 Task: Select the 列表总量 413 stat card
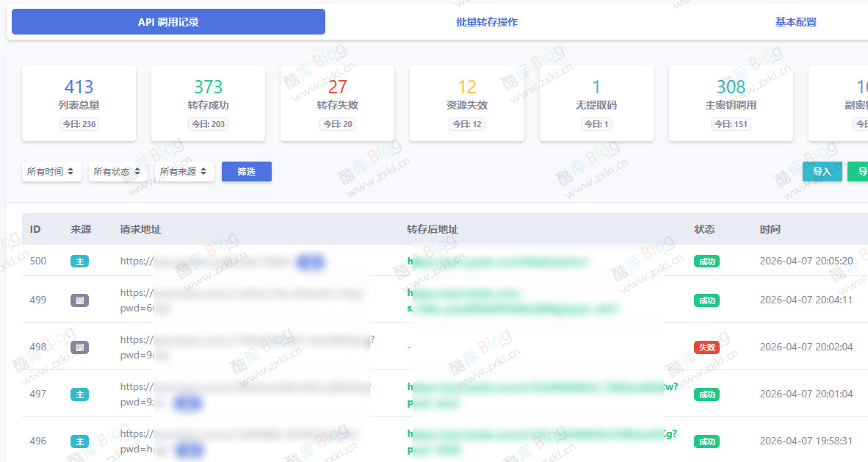click(79, 103)
